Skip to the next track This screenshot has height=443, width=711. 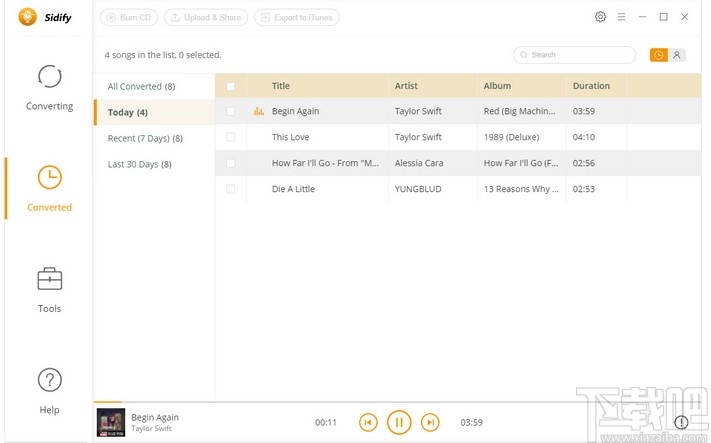[430, 423]
